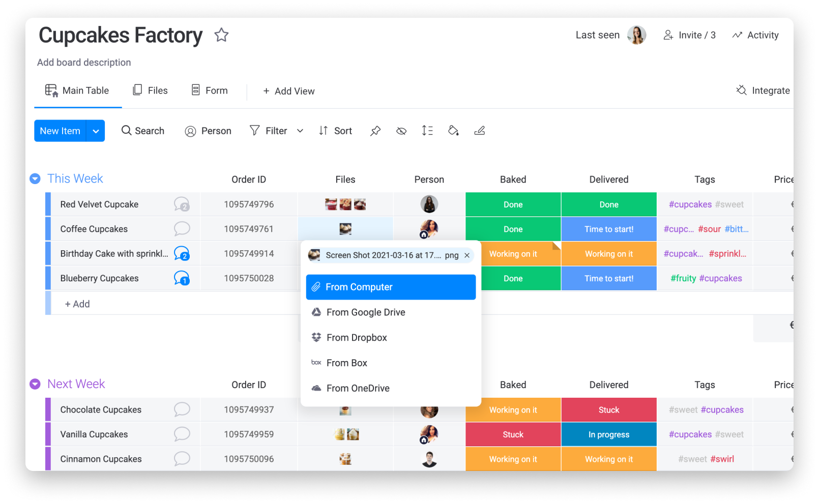The image size is (819, 504).
Task: Click the red Stuck status for Chocolate Cupcakes
Action: coord(609,410)
